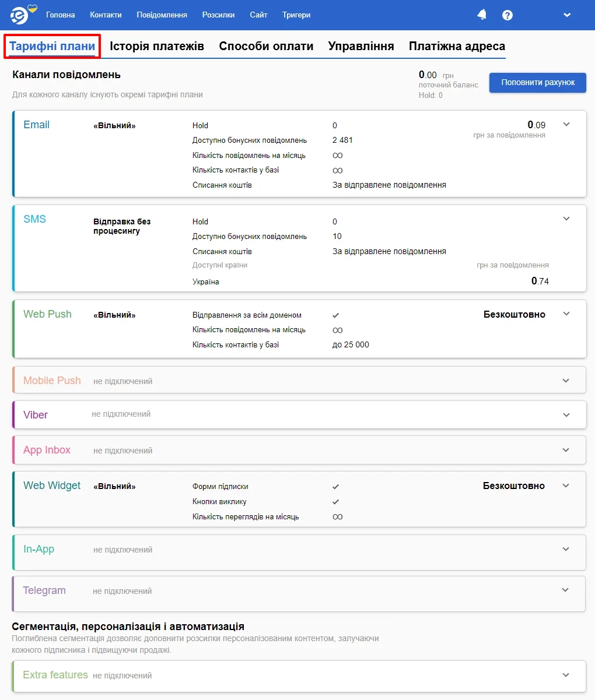
Task: Switch to Управління tab
Action: pyautogui.click(x=361, y=46)
